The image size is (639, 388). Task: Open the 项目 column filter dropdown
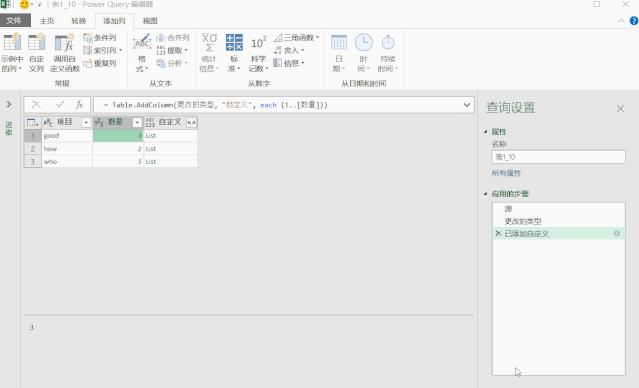click(x=86, y=122)
